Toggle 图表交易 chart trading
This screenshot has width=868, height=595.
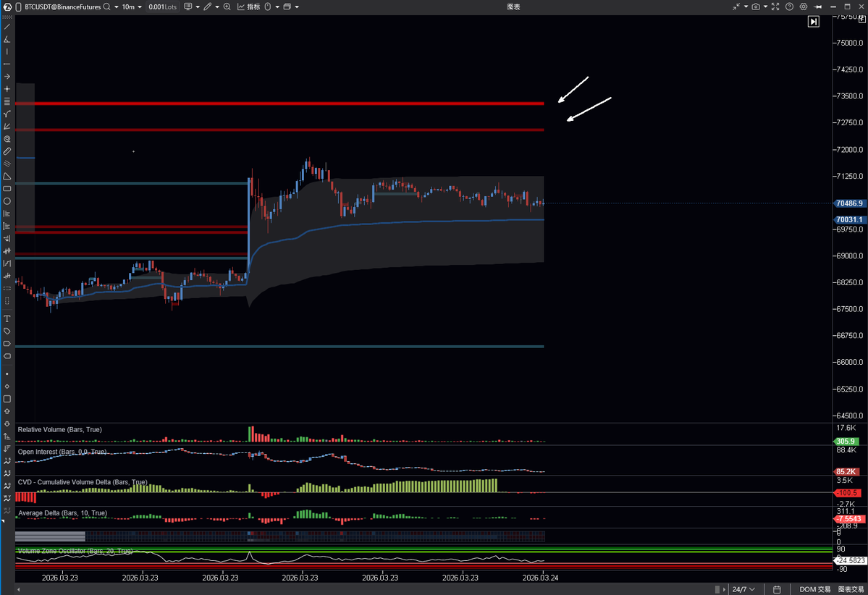click(851, 589)
